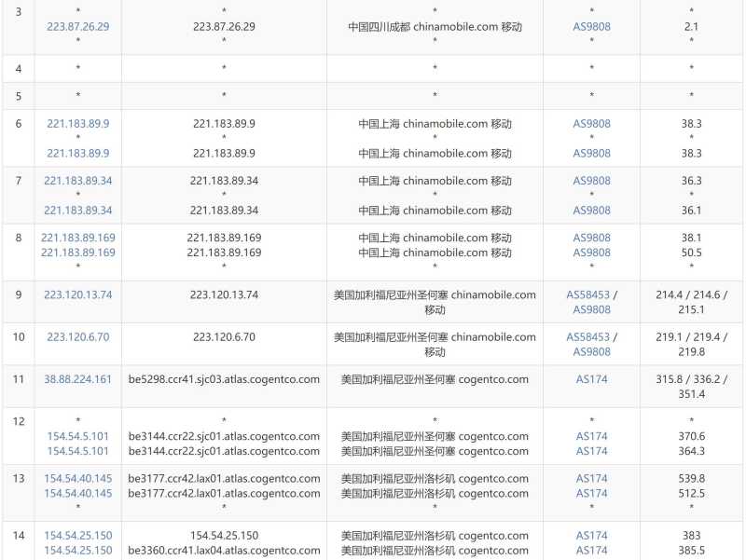
Task: Open AS9808 link for hop 7
Action: point(590,181)
